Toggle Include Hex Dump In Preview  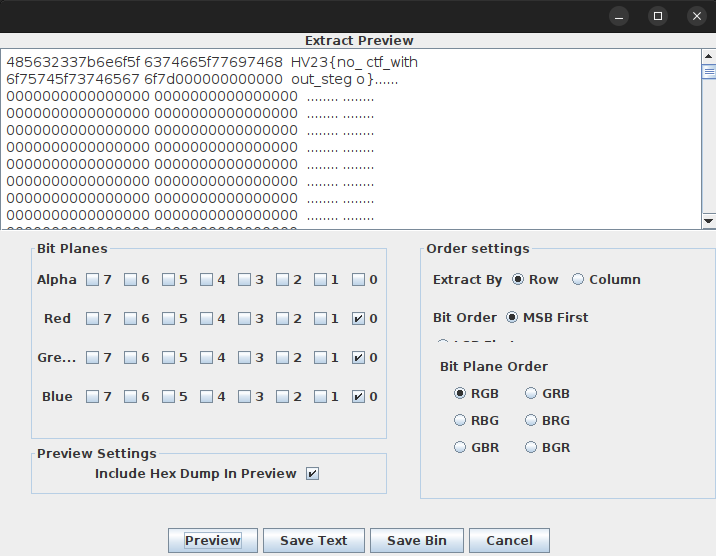click(312, 473)
